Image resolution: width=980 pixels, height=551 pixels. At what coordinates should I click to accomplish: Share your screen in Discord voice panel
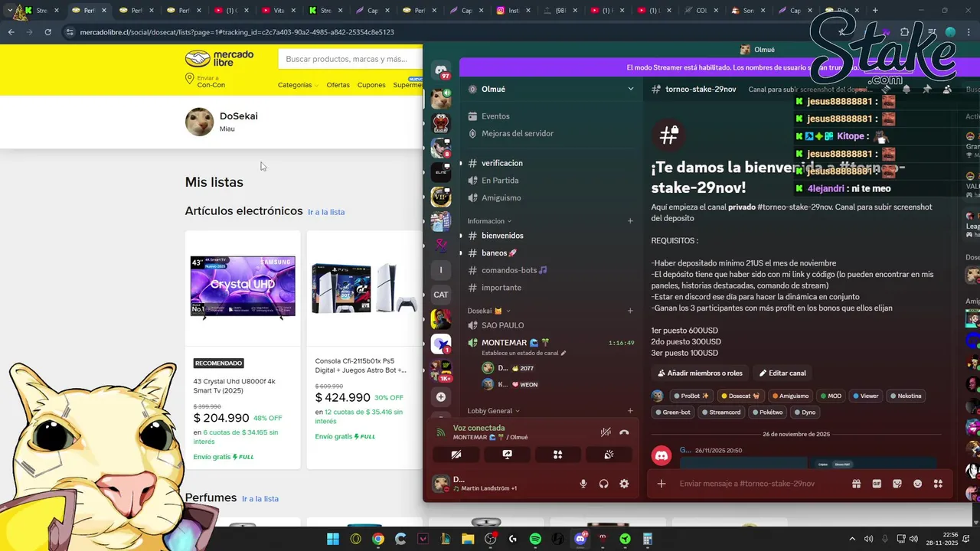[507, 455]
